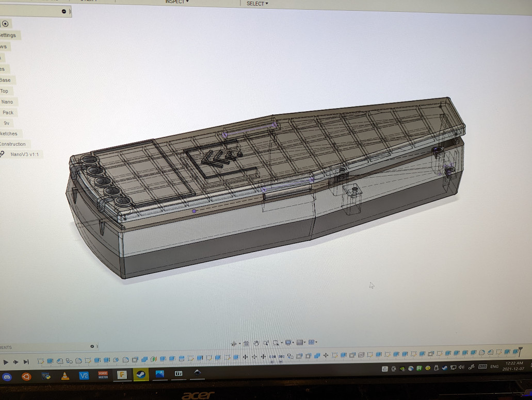532x400 pixels.
Task: Activate the Orbit navigation tool
Action: point(233,344)
